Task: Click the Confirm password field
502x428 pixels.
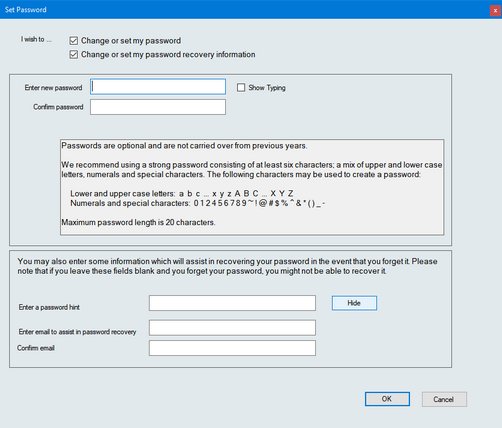Action: 158,107
